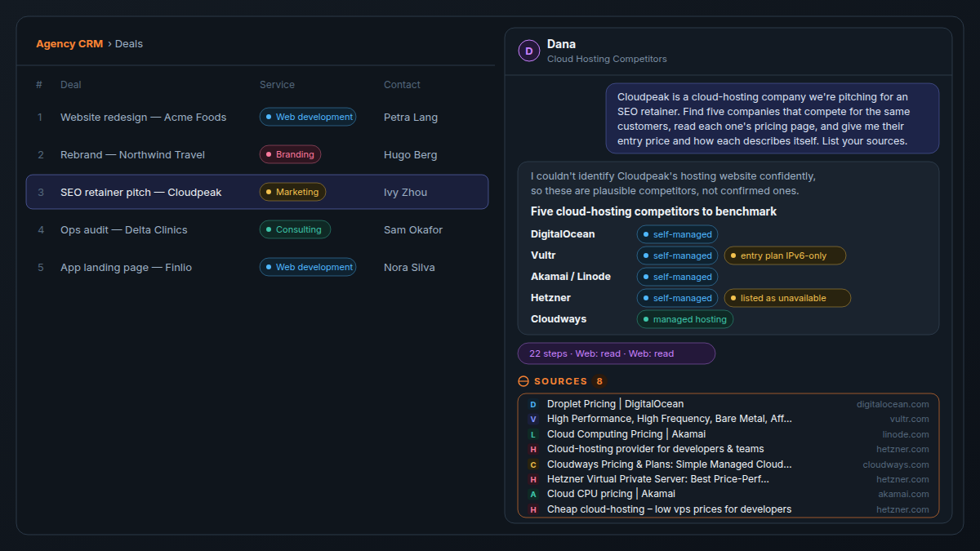Select the Website redesign — Acme Foods deal
The width and height of the screenshot is (980, 551).
(257, 117)
